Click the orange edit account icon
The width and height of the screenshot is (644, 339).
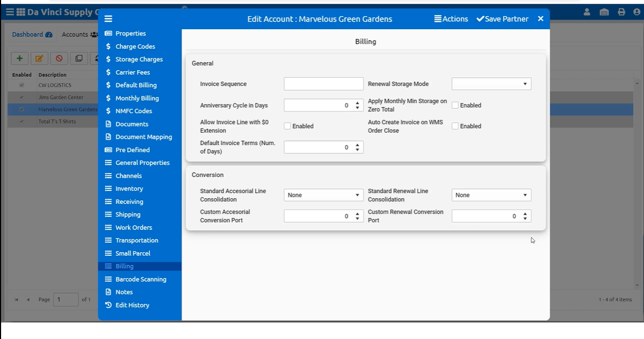[x=39, y=58]
